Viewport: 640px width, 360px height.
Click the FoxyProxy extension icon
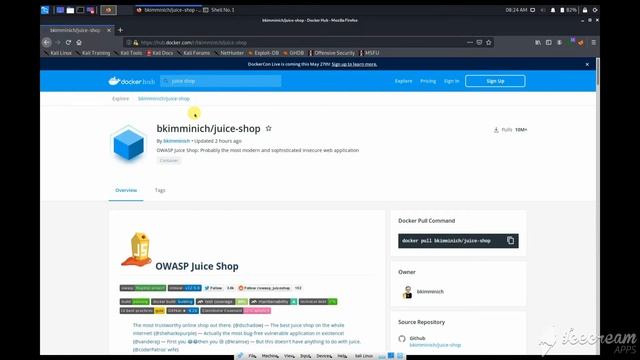580,42
